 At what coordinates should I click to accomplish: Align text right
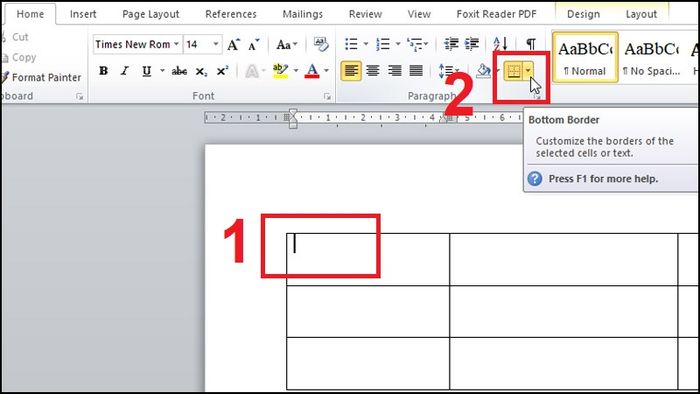tap(394, 71)
